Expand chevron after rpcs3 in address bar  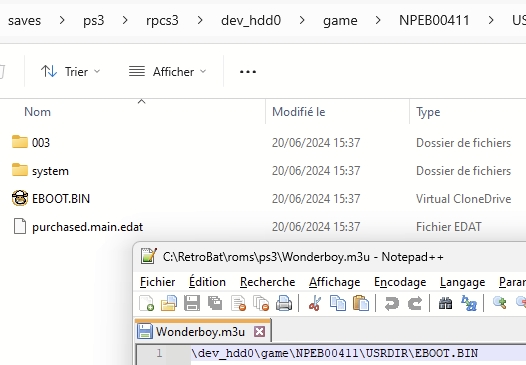[x=200, y=20]
